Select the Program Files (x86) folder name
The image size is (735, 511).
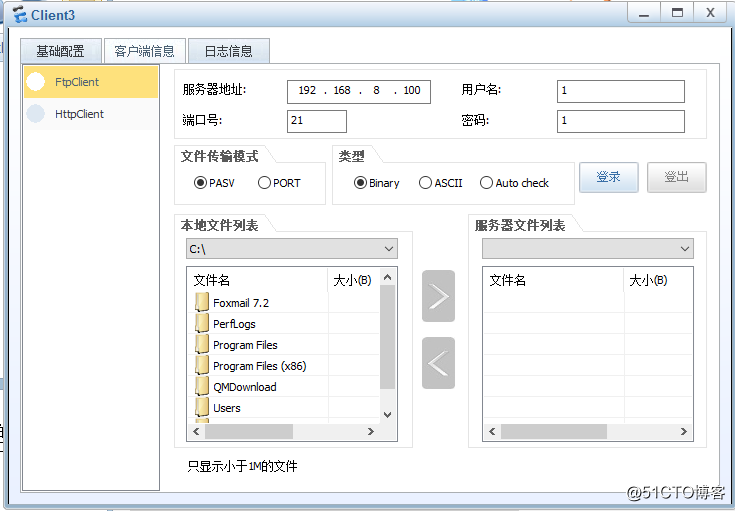tap(260, 366)
